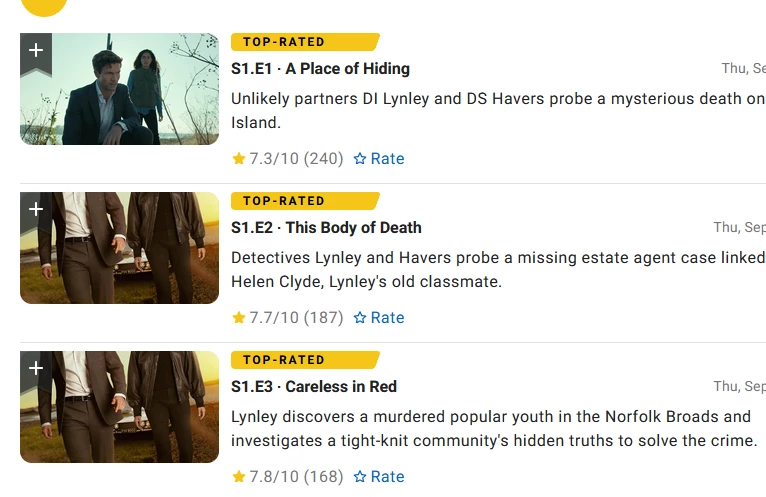The height and width of the screenshot is (497, 766).
Task: Open S1.E2 This Body of Death title
Action: pos(326,227)
